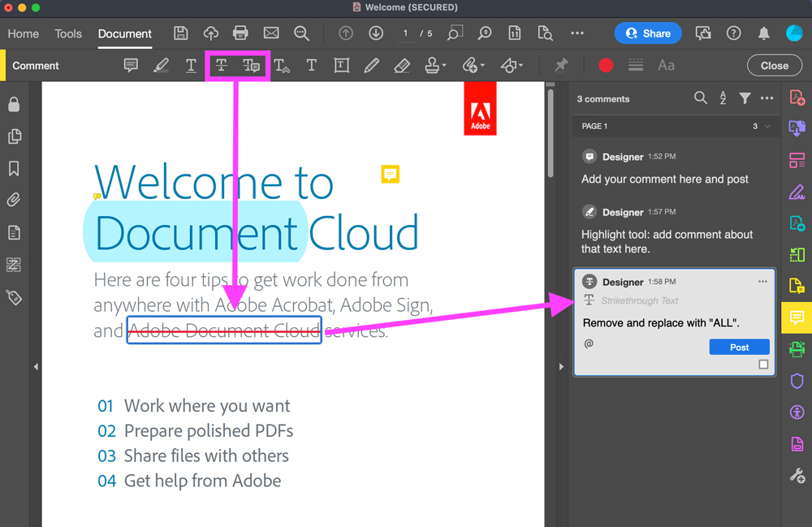
Task: Open the red color picker swatch
Action: (x=606, y=65)
